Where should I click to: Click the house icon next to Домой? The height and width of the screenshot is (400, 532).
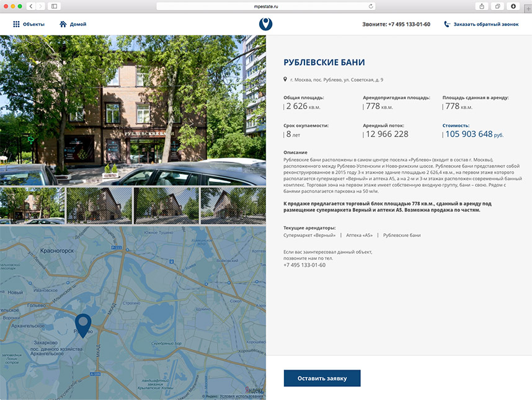(63, 24)
